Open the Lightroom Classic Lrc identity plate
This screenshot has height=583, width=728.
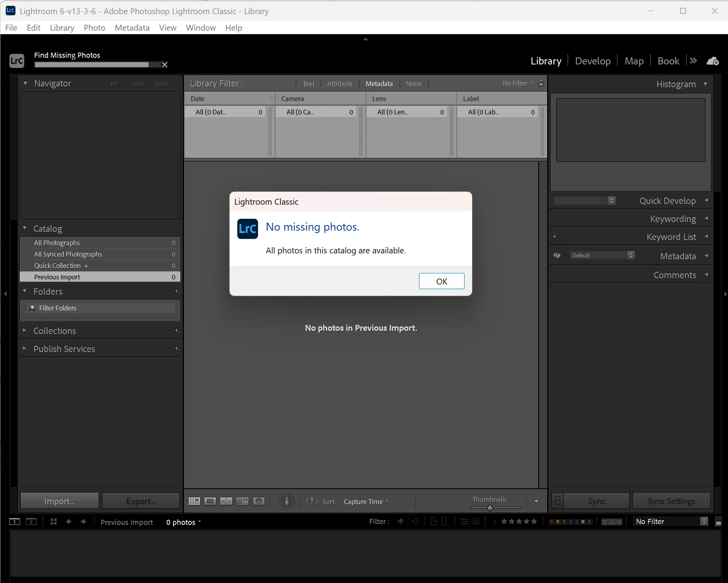point(17,61)
